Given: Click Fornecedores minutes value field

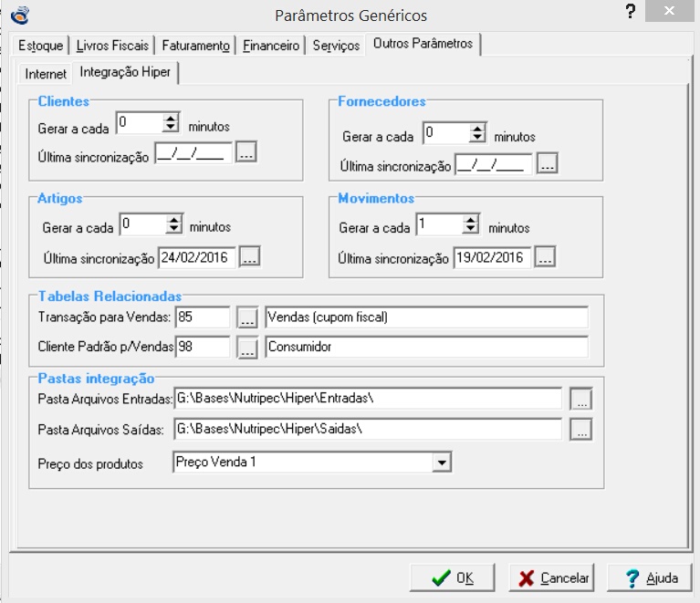Looking at the screenshot, I should (446, 132).
